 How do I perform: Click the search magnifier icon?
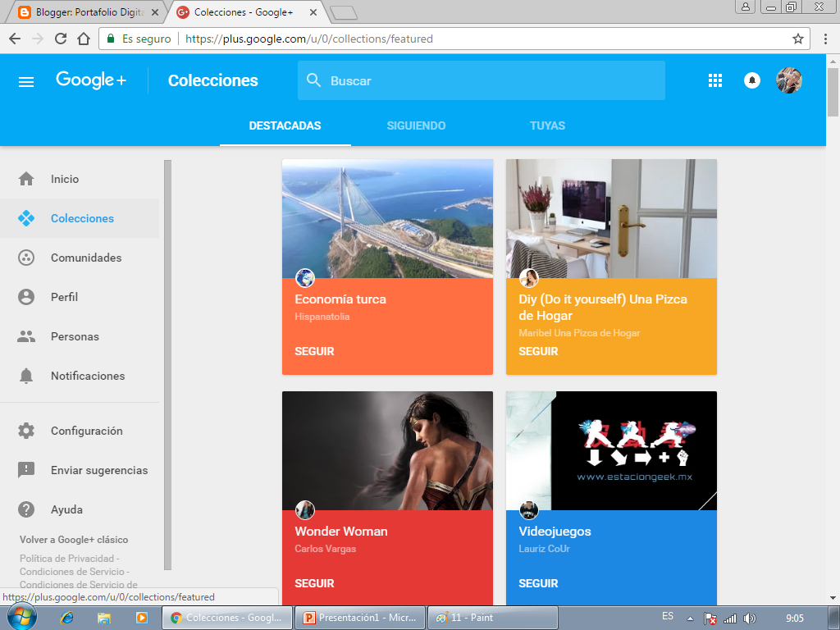tap(314, 80)
